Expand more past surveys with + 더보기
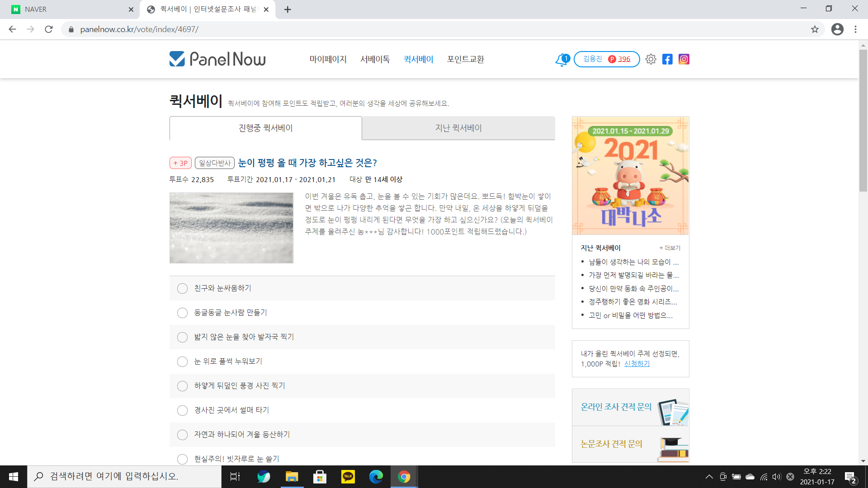Screen dimensions: 868x488 coord(670,248)
